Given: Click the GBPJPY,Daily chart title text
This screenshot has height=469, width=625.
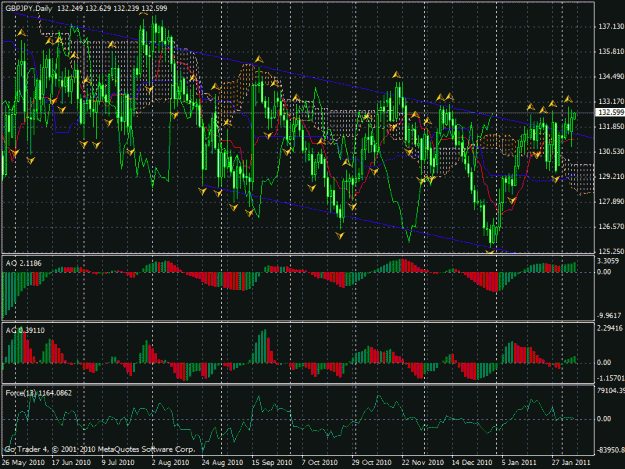Looking at the screenshot, I should click(x=29, y=8).
